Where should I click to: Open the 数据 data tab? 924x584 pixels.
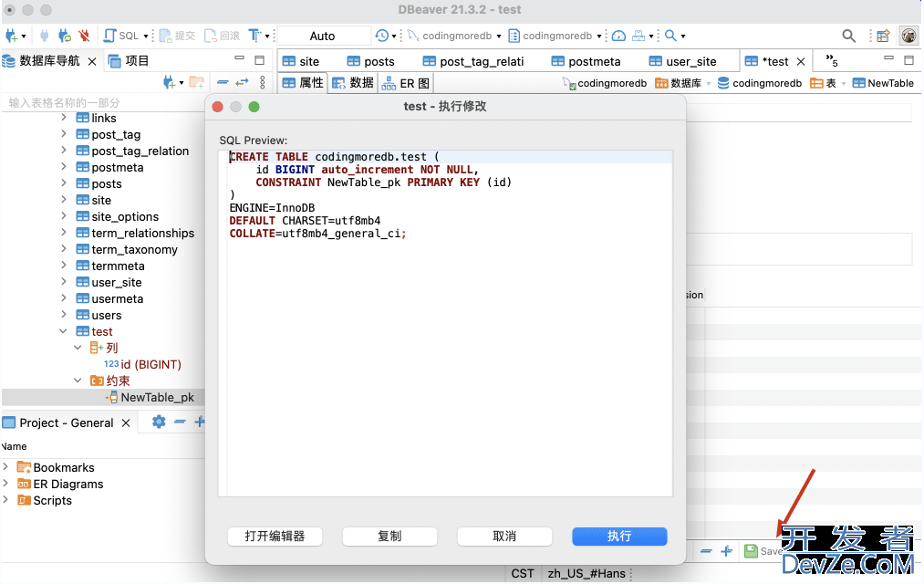352,83
